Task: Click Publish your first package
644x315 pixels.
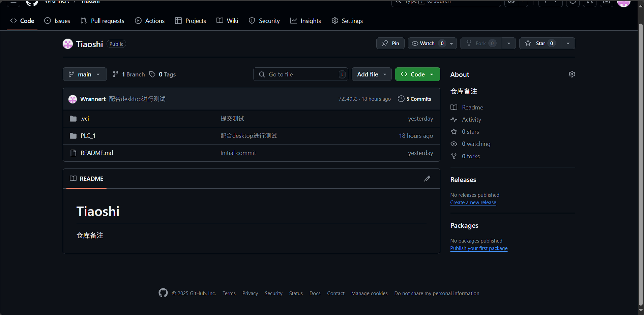Action: (x=479, y=248)
